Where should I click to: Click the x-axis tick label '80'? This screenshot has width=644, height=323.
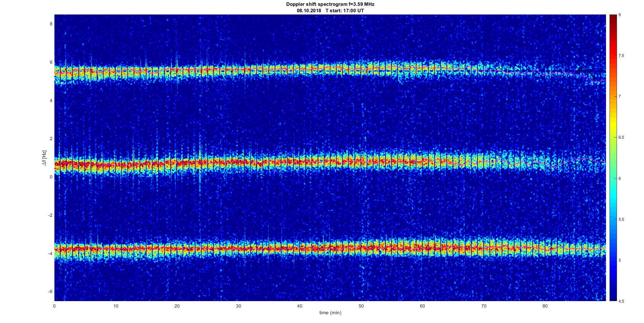pyautogui.click(x=545, y=306)
